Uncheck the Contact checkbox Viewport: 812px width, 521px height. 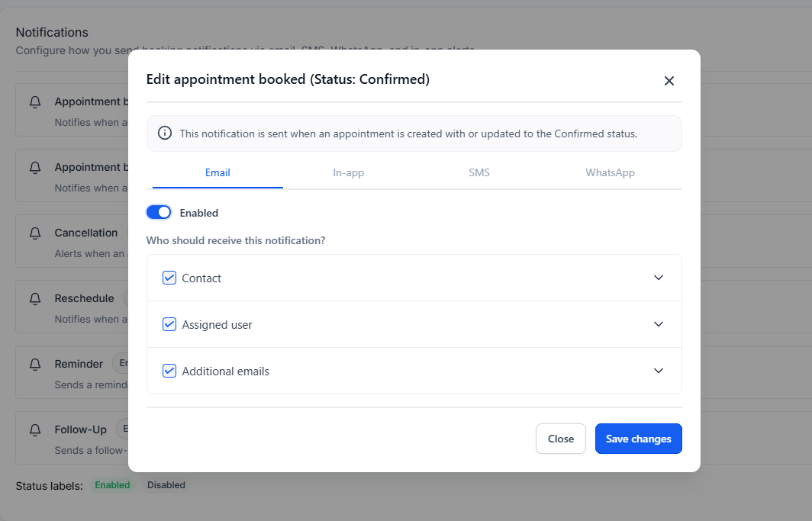[169, 278]
